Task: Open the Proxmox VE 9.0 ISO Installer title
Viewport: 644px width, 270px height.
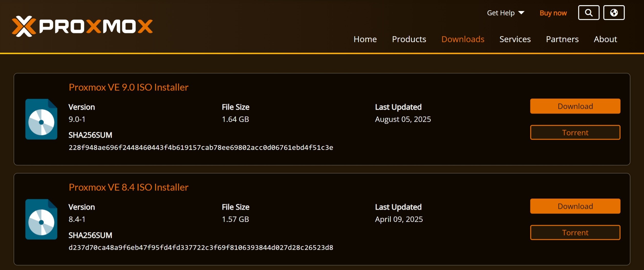Action: (x=128, y=87)
